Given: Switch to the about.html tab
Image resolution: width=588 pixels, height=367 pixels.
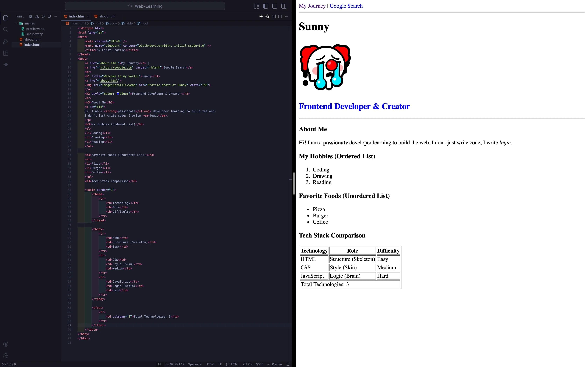Looking at the screenshot, I should click(107, 16).
